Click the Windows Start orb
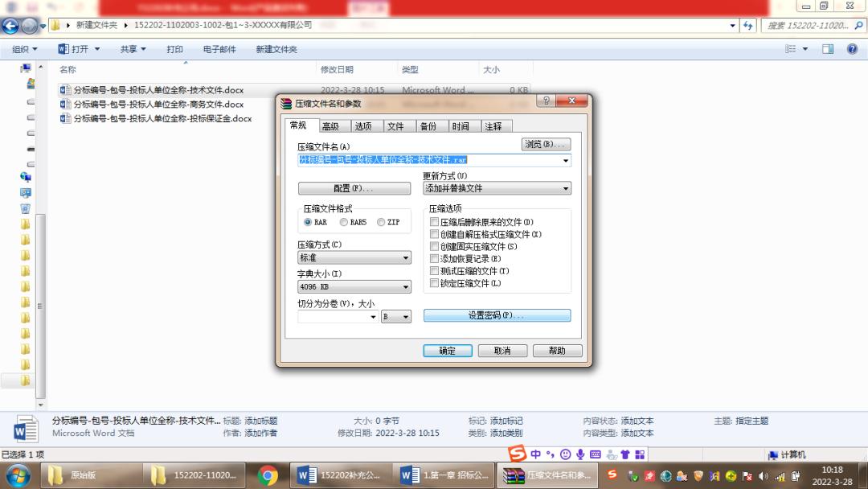The image size is (868, 489). pos(18,475)
